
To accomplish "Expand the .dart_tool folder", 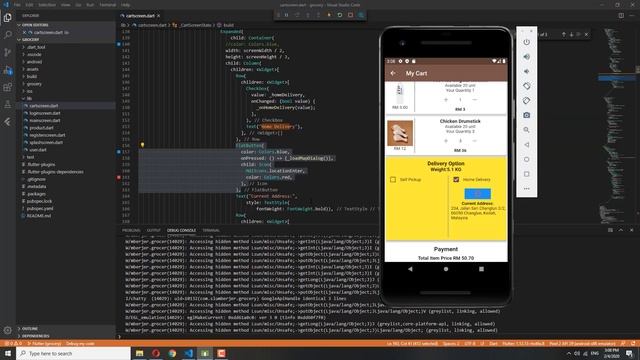I will point(36,47).
